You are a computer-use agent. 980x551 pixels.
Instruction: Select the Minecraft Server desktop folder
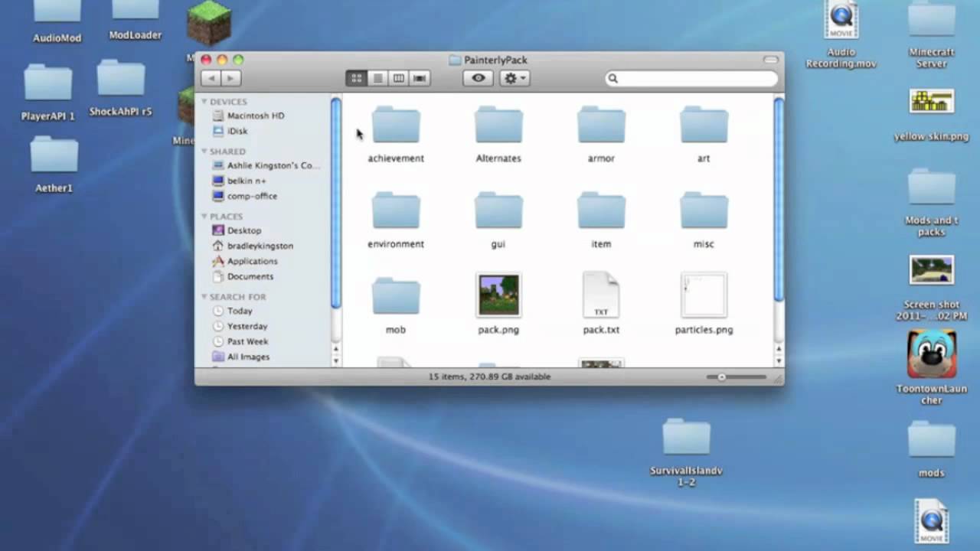(932, 18)
